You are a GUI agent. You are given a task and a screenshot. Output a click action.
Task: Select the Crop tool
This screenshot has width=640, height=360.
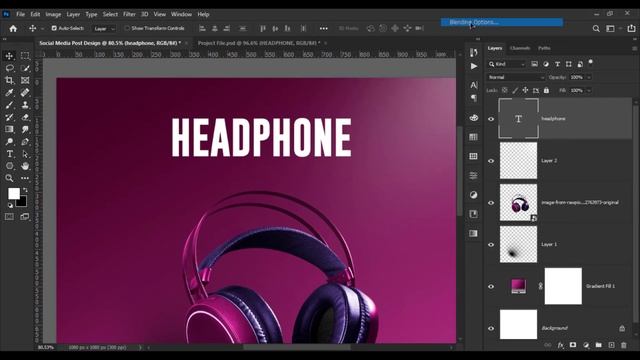[x=9, y=80]
